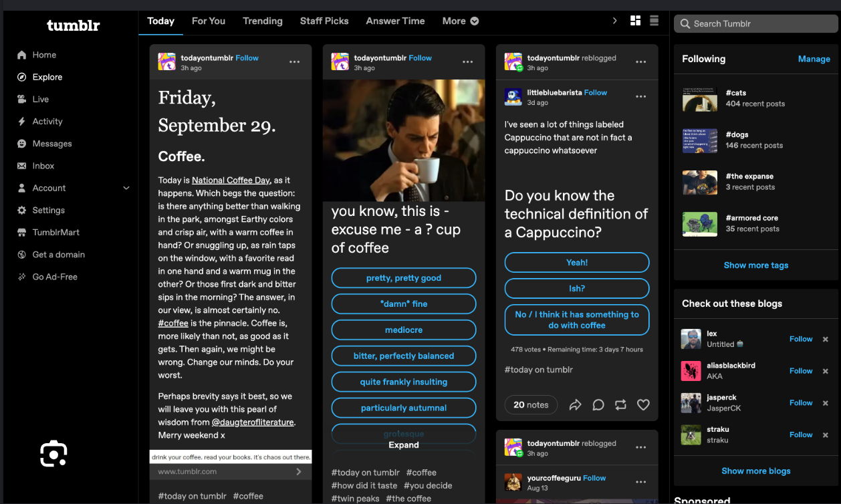Screen dimensions: 841x504
Task: Open Go Ad-Free sparkle icon
Action: pos(21,277)
